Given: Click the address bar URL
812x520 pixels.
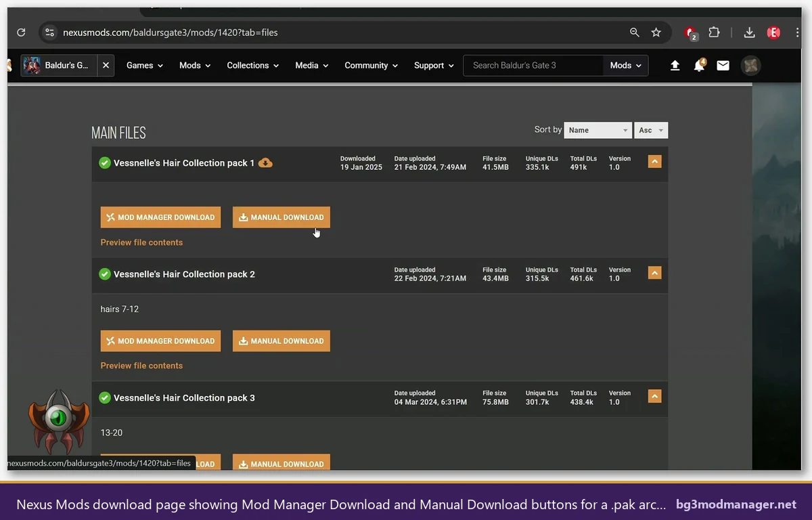Looking at the screenshot, I should (171, 32).
